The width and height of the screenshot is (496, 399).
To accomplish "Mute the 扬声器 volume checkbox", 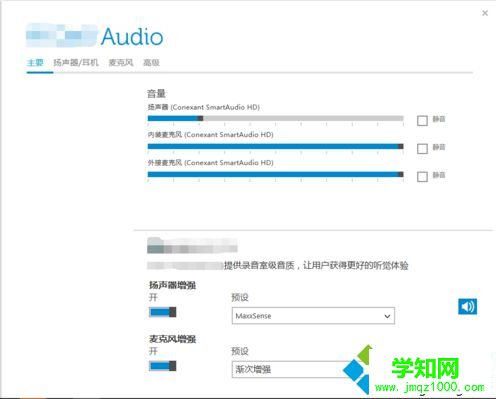I will 422,120.
